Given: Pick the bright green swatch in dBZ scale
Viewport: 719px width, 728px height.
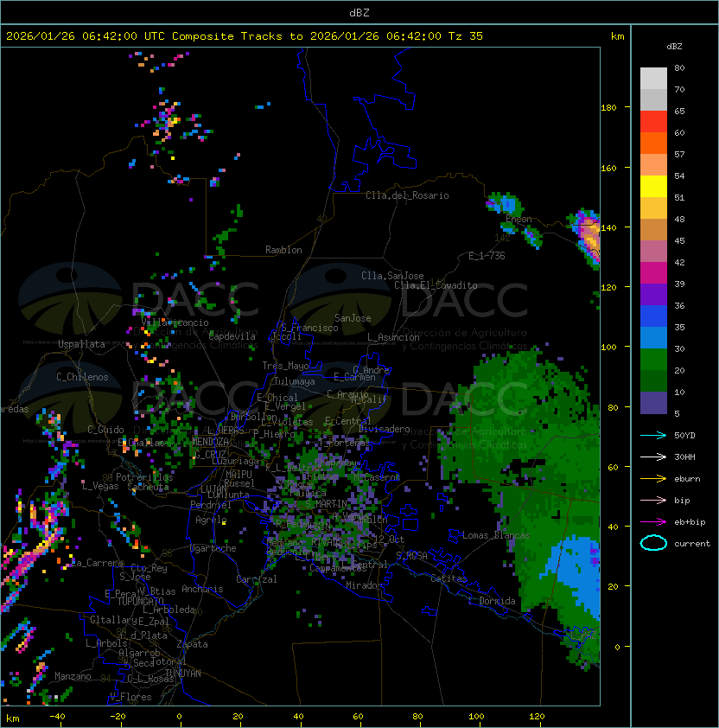Looking at the screenshot, I should pyautogui.click(x=653, y=360).
